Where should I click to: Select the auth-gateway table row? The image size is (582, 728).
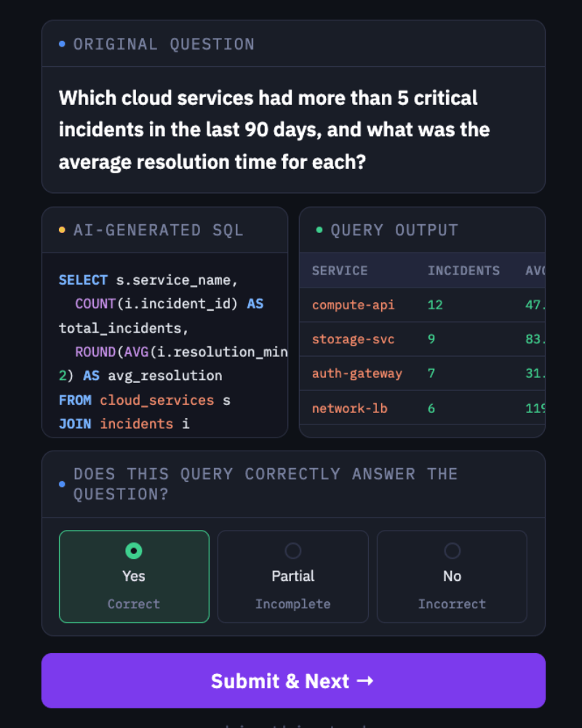tap(423, 373)
